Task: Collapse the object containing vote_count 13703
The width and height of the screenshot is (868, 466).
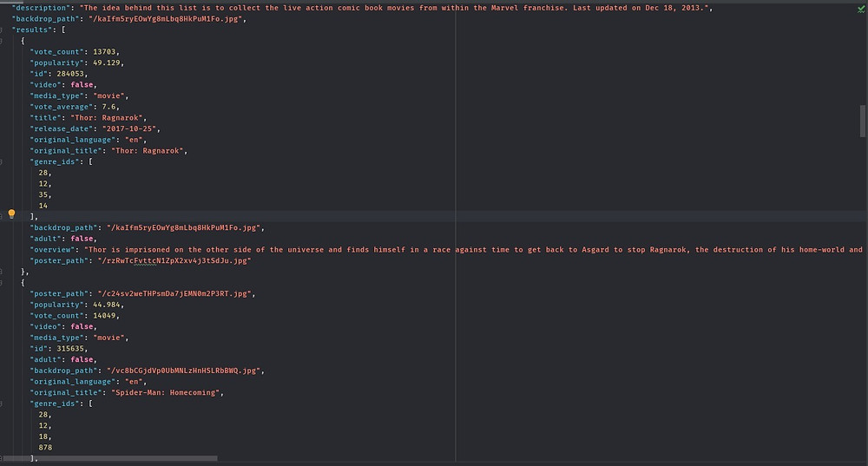Action: [2, 41]
